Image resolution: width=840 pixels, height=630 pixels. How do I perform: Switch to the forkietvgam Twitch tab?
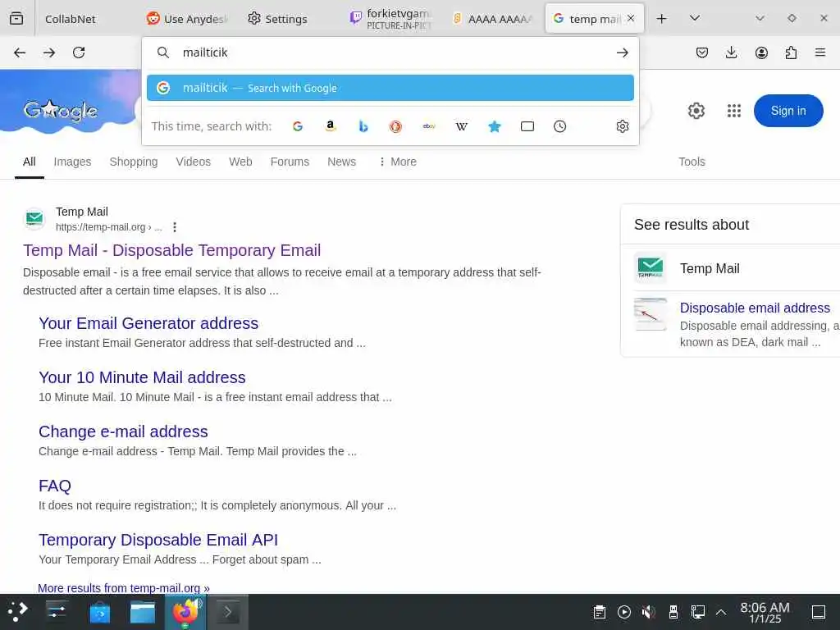point(391,19)
